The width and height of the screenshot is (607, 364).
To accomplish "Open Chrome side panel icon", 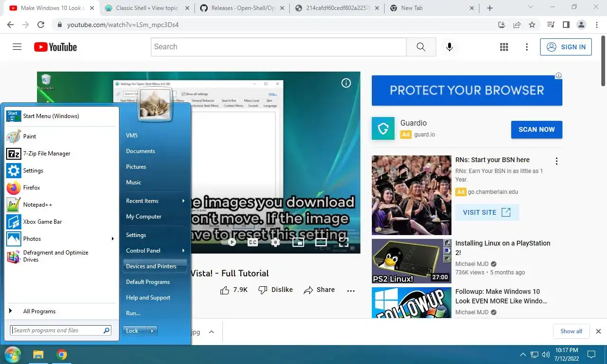I will click(566, 25).
